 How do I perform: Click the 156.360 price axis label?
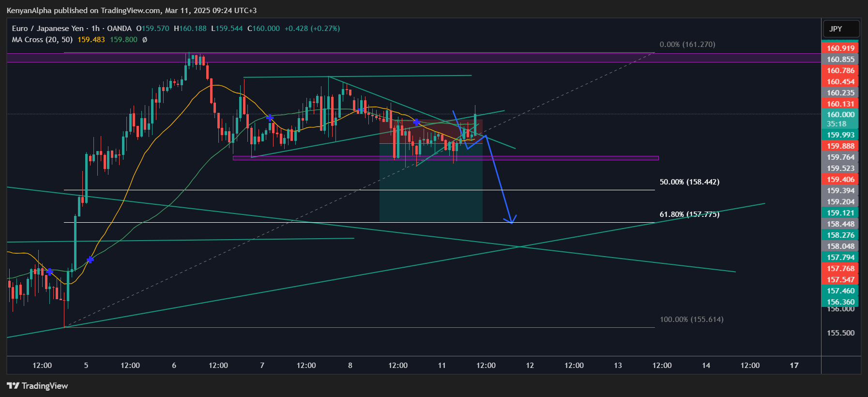(x=840, y=302)
